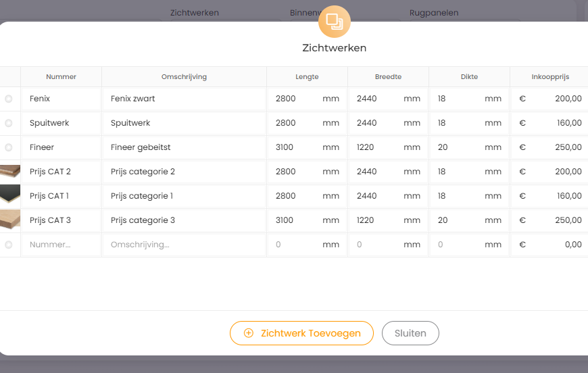588x373 pixels.
Task: Close the dialog with Sluiten button
Action: (410, 333)
